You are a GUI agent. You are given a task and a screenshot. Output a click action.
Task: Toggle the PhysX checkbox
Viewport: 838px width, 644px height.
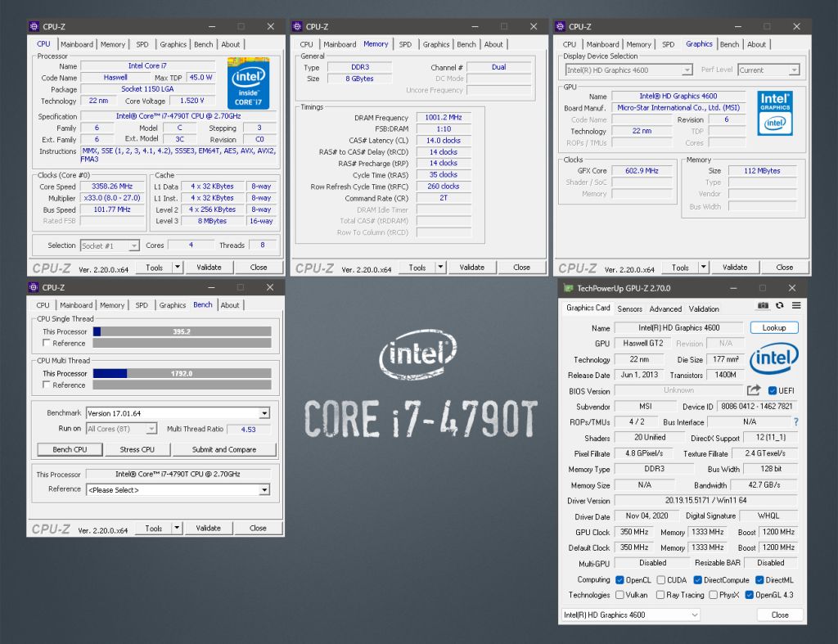714,595
